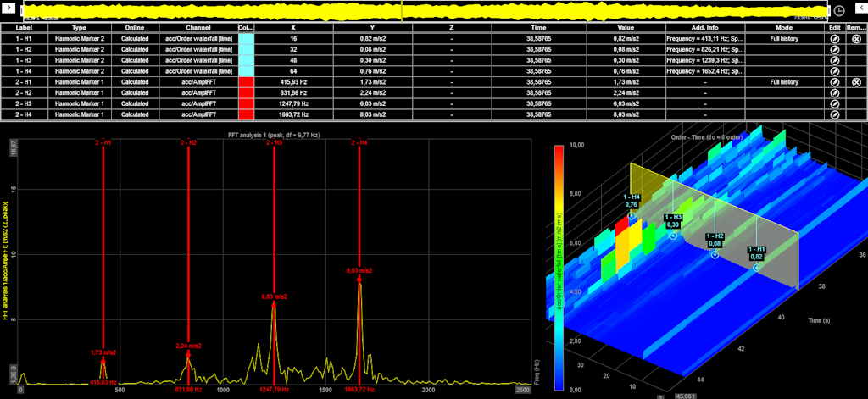
Task: Click the Type column header
Action: coord(79,28)
